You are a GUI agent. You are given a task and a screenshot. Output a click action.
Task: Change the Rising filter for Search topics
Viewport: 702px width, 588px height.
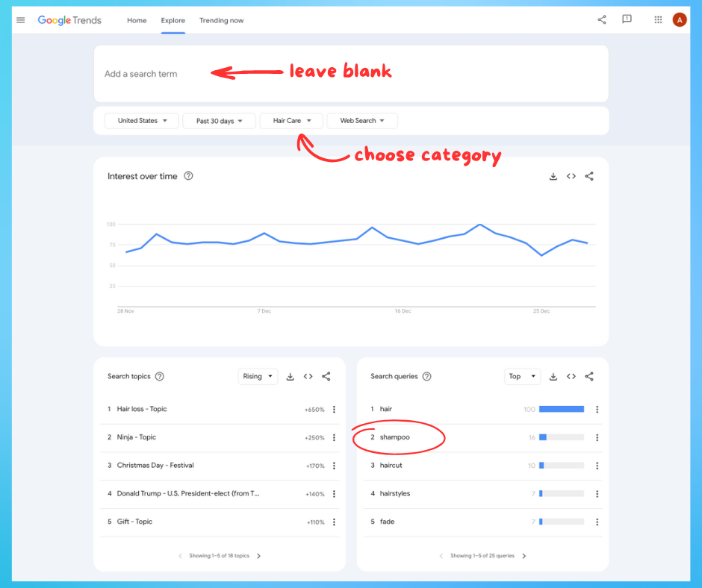[258, 377]
